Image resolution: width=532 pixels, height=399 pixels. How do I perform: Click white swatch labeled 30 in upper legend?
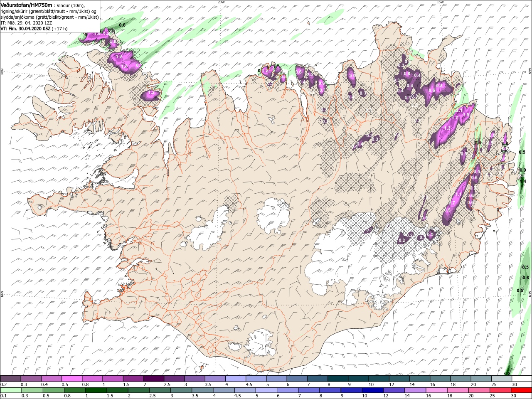pyautogui.click(x=522, y=379)
